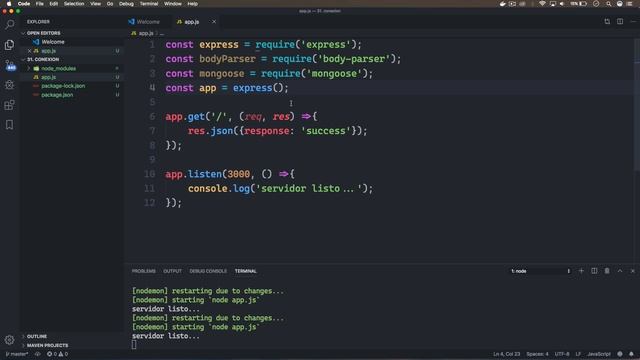This screenshot has width=640, height=360.
Task: Open the Help menu
Action: coord(193,4)
